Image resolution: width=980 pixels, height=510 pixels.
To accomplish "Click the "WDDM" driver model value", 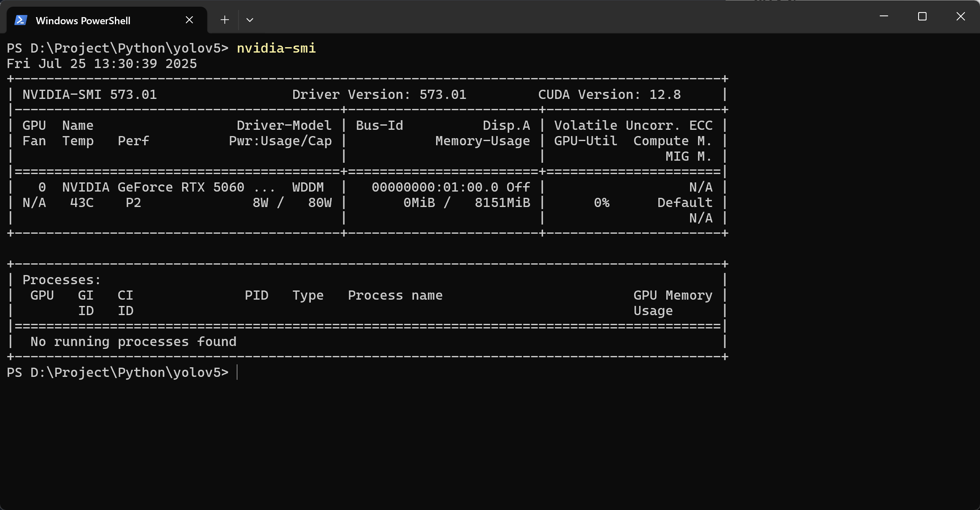I will point(308,187).
